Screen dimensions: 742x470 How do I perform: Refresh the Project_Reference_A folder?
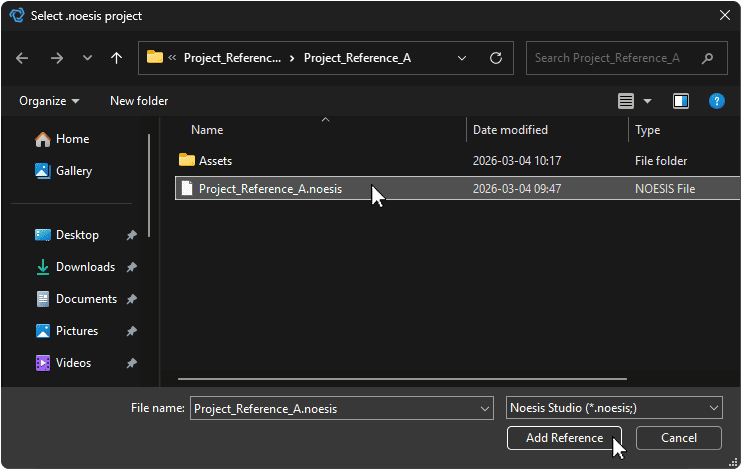(495, 58)
